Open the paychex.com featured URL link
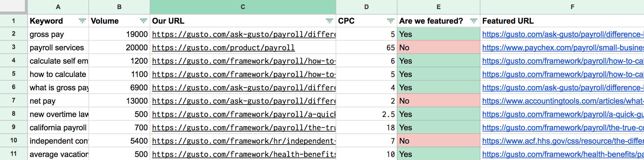Image resolution: width=644 pixels, height=160 pixels. (x=563, y=48)
